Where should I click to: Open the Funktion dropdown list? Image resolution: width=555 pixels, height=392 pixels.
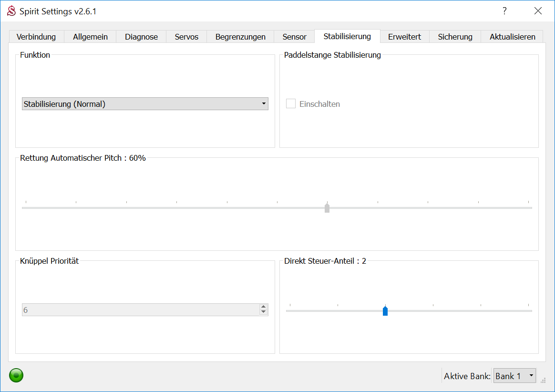145,104
